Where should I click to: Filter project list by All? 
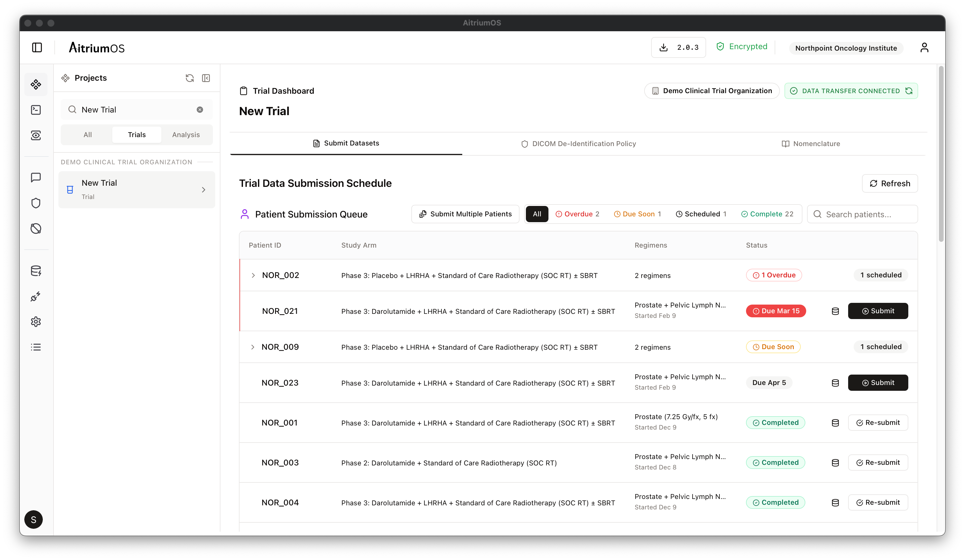point(87,135)
